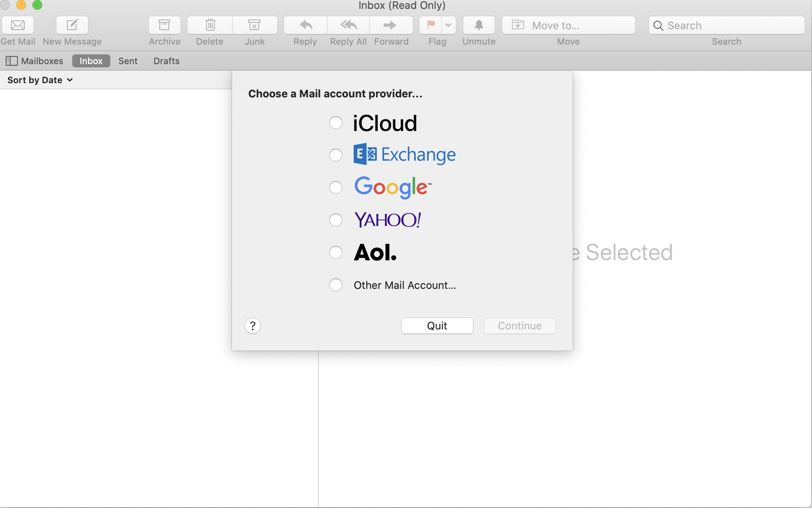Open the Flag color dropdown arrow
Image resolution: width=812 pixels, height=508 pixels.
pos(448,25)
